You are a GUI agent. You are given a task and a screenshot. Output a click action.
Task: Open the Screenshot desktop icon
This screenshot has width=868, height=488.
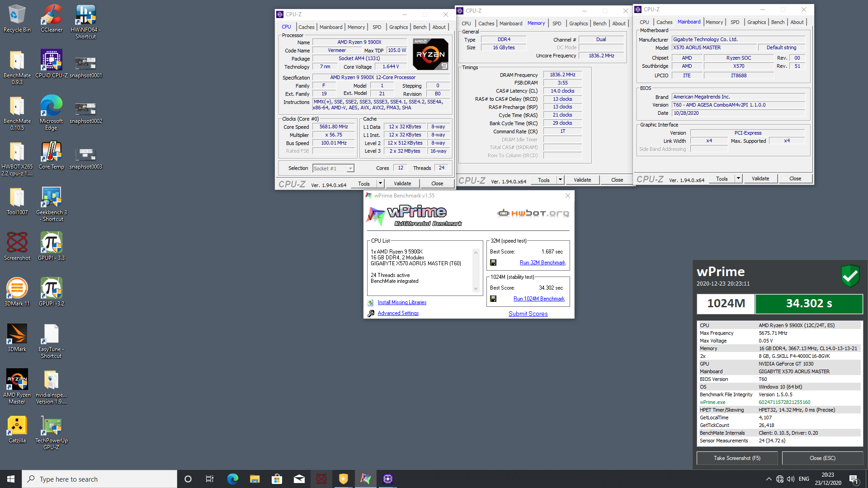[x=17, y=246]
